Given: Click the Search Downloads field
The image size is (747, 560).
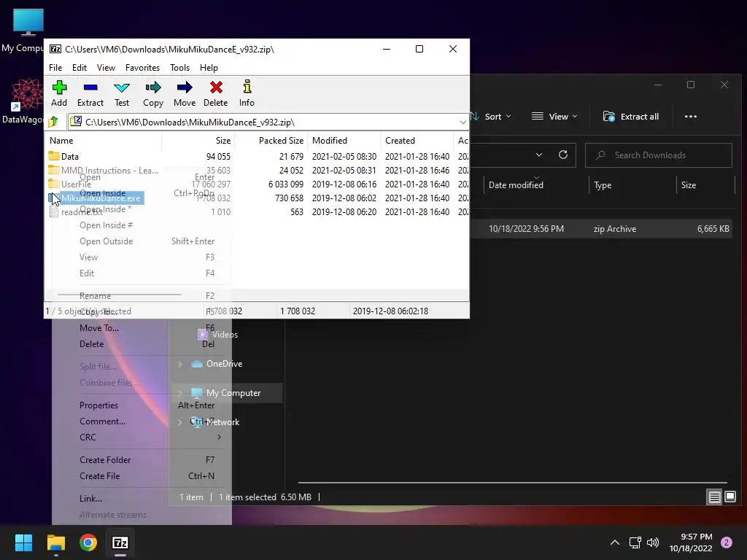Looking at the screenshot, I should (x=659, y=155).
